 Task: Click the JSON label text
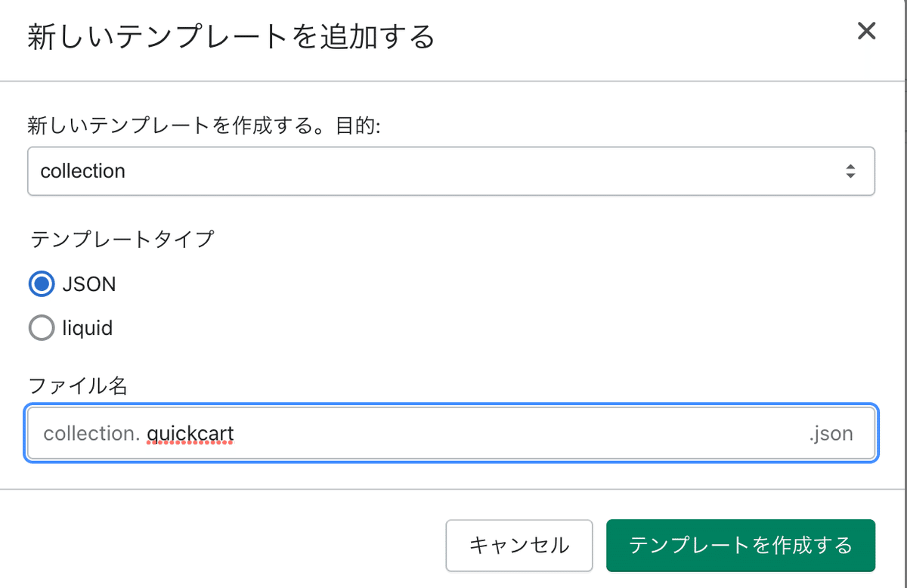point(89,284)
